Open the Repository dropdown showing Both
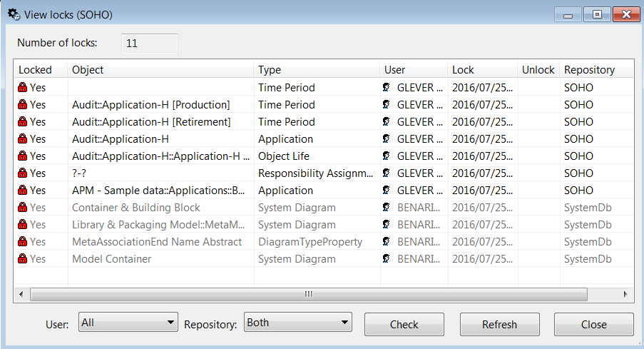644x349 pixels. pyautogui.click(x=298, y=323)
